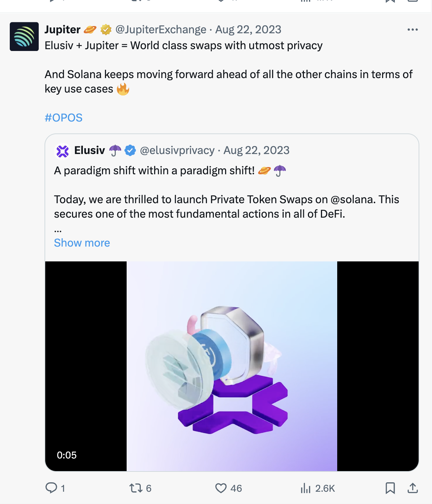Open the #OPOS hashtag
The image size is (432, 504).
point(64,118)
